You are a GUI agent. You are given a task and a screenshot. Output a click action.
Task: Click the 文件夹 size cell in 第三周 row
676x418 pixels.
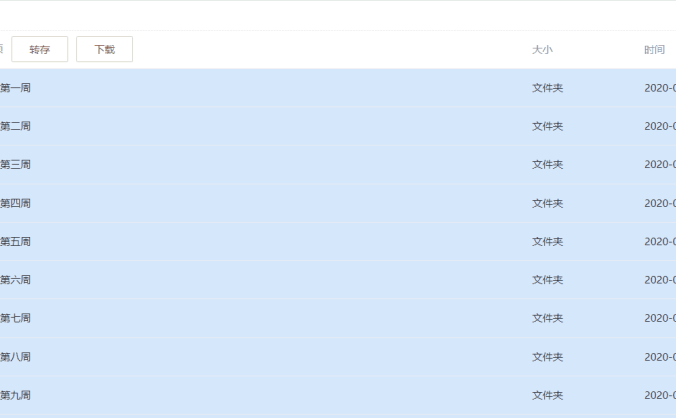click(x=547, y=165)
